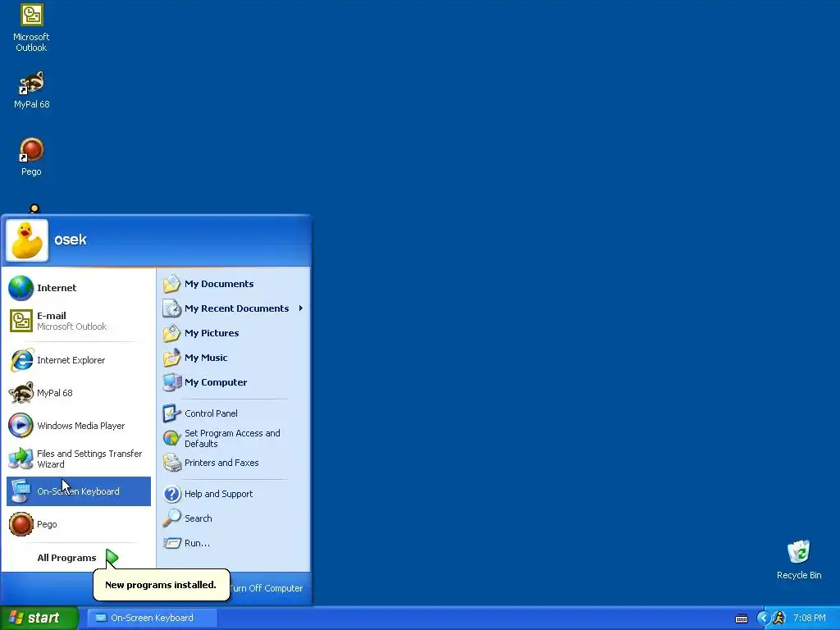840x630 pixels.
Task: Open Control Panel
Action: 234,413
